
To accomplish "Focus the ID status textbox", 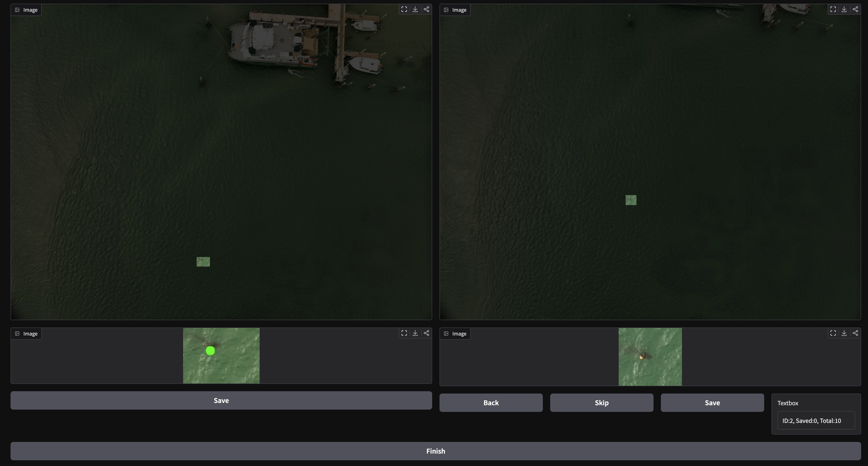I will click(x=816, y=421).
